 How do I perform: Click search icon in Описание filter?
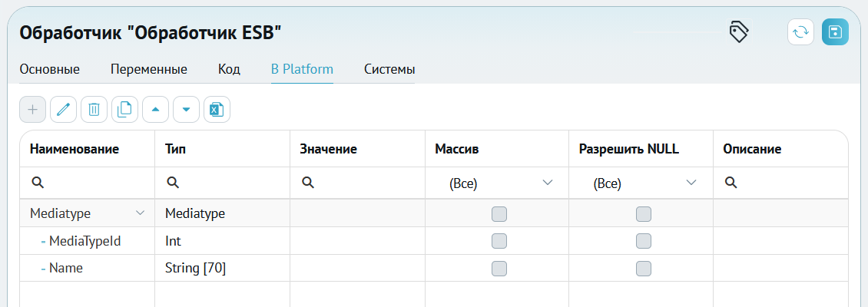tap(731, 183)
